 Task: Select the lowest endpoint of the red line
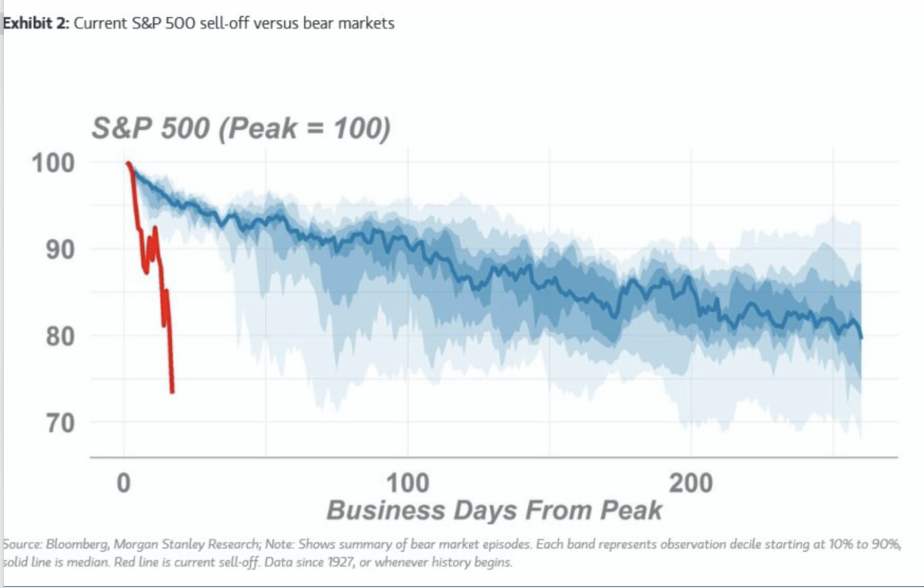pos(172,392)
